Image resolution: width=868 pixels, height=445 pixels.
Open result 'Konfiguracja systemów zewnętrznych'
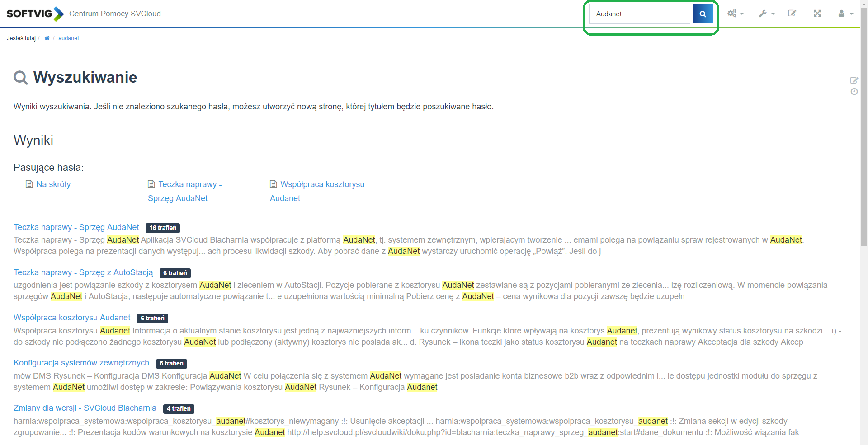coord(81,363)
